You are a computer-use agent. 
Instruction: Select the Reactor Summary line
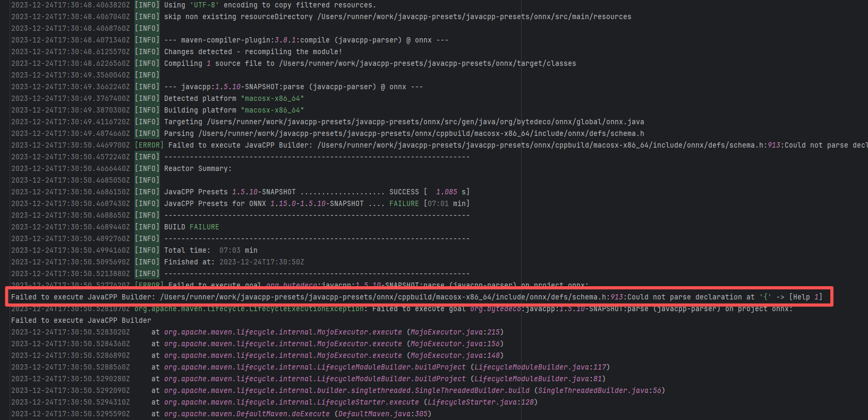pyautogui.click(x=198, y=168)
